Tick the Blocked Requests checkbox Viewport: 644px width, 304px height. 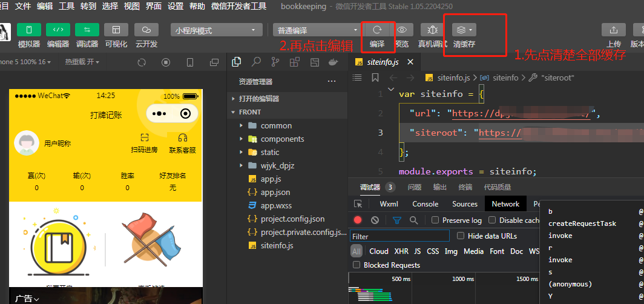356,265
